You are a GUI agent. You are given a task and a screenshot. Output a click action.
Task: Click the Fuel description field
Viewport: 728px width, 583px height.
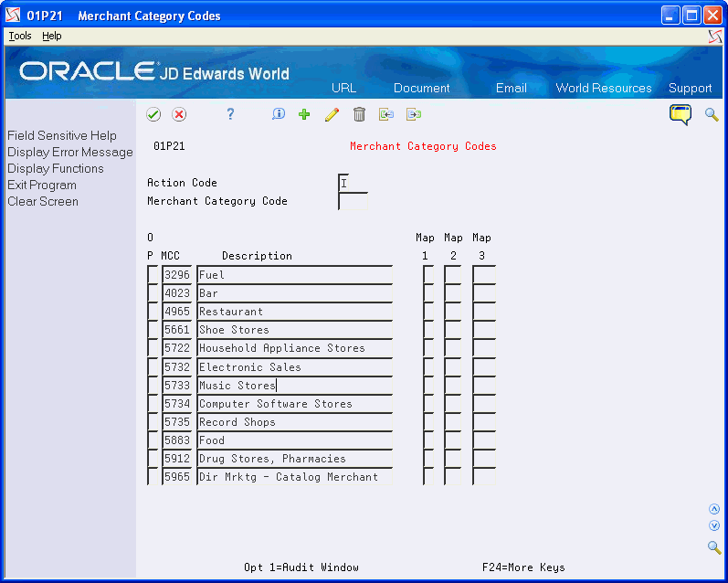[295, 275]
